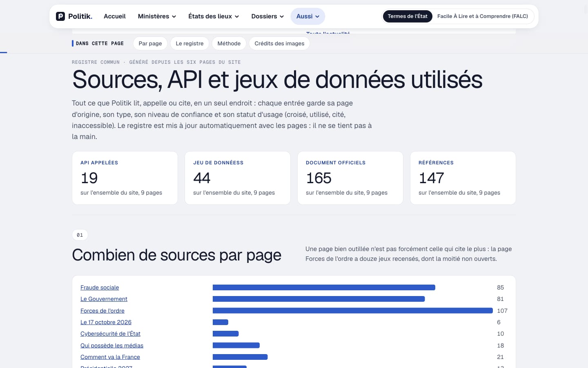The image size is (588, 368).
Task: Open the Qui possède les médias link
Action: (x=112, y=346)
